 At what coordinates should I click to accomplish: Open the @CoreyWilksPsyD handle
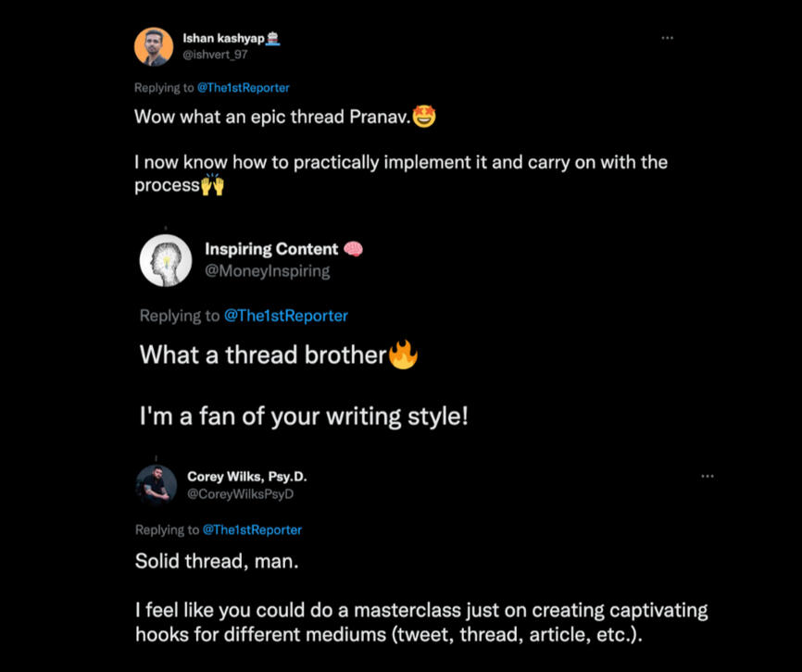(x=241, y=494)
